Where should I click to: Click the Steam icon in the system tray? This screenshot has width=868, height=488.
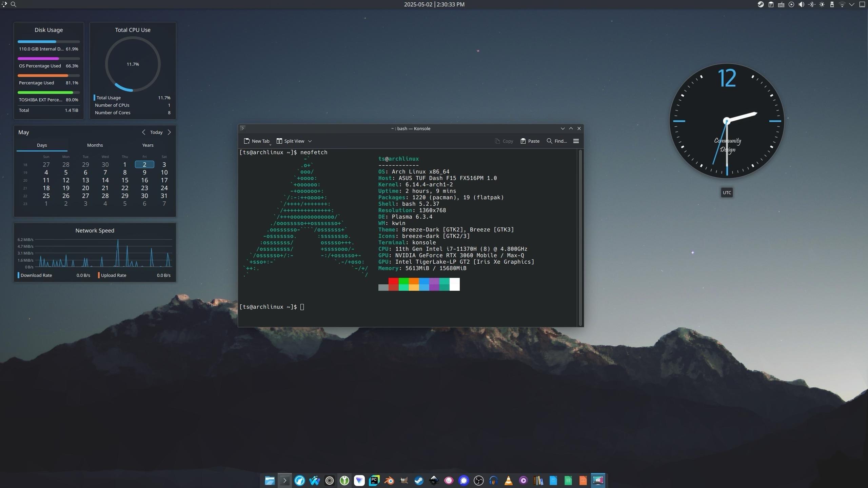(761, 4)
